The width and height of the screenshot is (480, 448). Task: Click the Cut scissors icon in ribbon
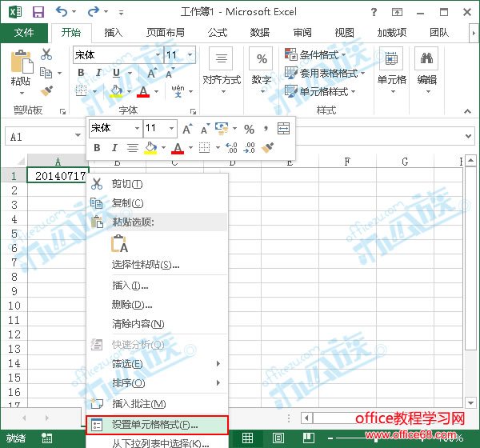pos(46,54)
